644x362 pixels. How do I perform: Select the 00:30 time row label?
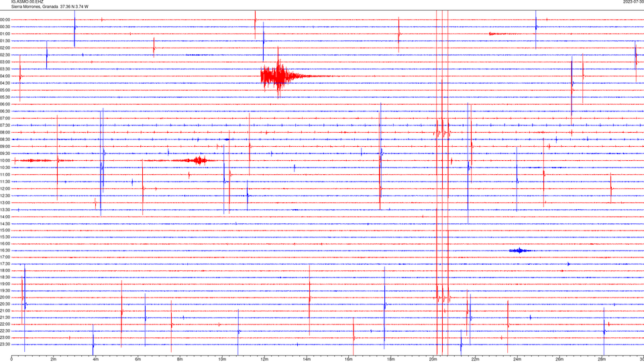[5, 27]
